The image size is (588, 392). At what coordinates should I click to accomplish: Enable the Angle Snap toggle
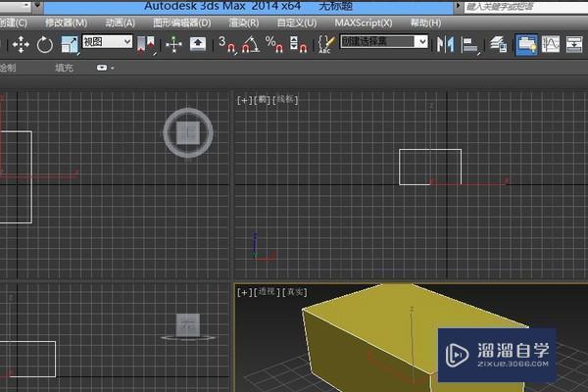tap(250, 44)
